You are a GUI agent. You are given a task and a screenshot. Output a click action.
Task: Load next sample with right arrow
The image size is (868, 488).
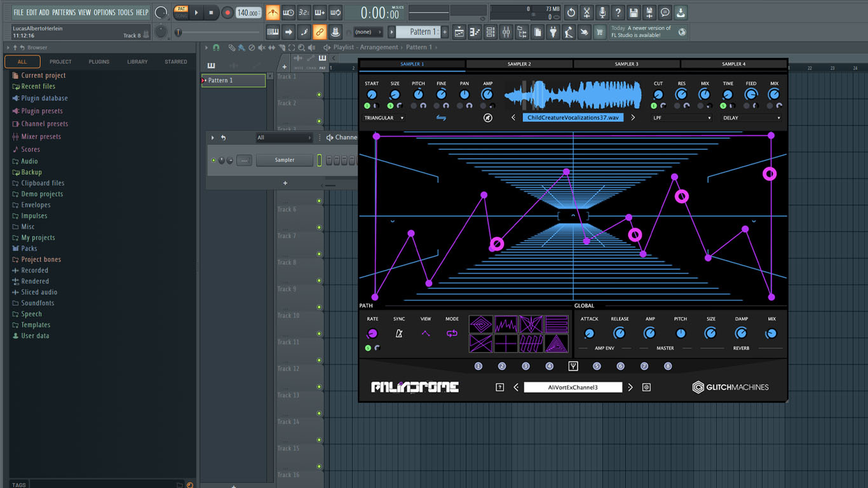[633, 118]
